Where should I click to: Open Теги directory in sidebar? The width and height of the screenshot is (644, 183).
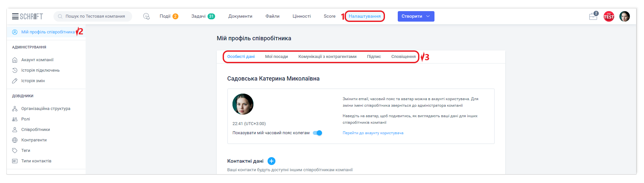26,151
